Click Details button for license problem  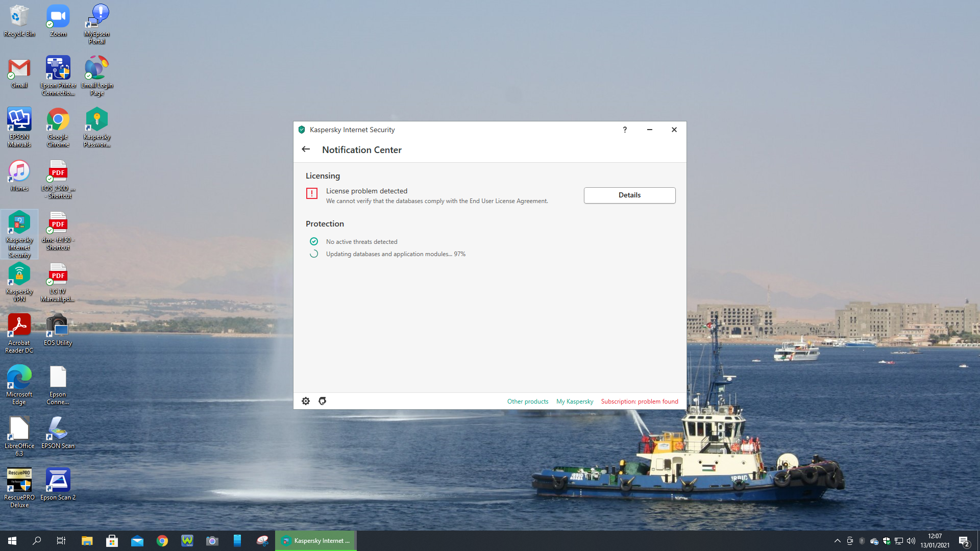coord(629,195)
